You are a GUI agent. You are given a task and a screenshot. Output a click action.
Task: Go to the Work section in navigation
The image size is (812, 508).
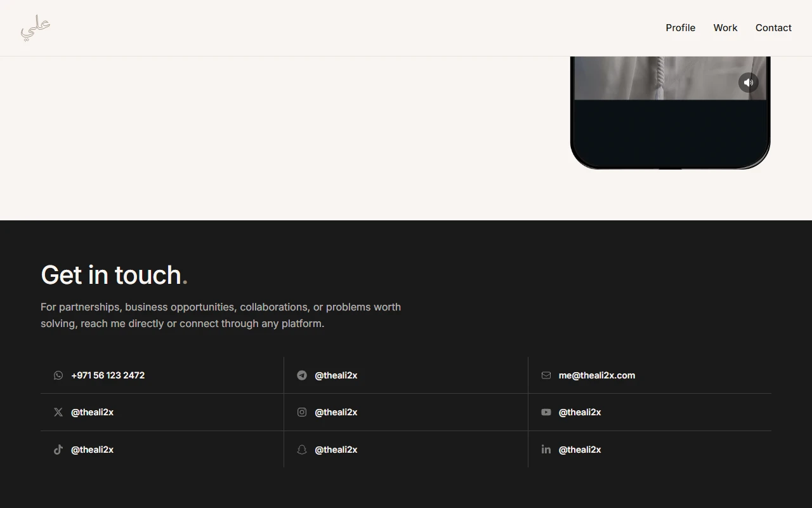coord(725,28)
